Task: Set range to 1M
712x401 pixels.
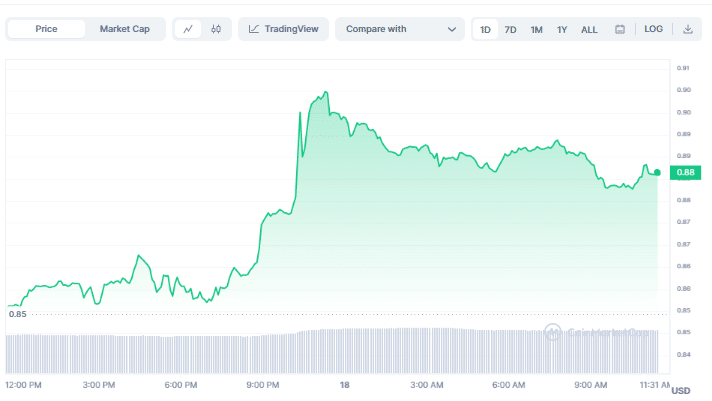Action: [536, 30]
